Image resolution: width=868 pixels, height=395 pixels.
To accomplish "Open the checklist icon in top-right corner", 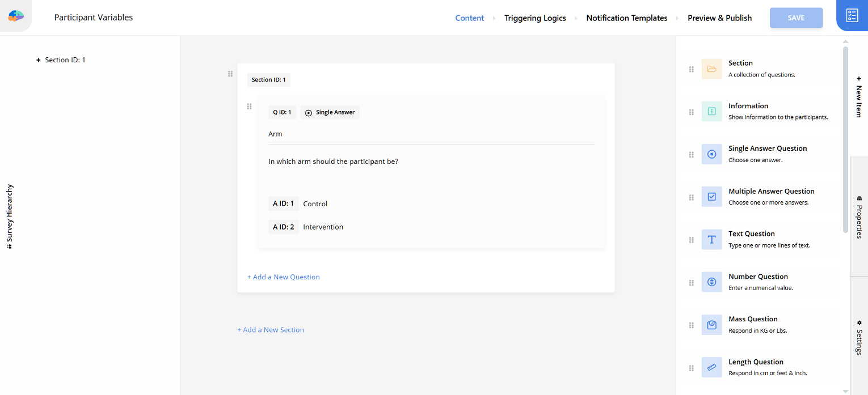I will tap(852, 15).
